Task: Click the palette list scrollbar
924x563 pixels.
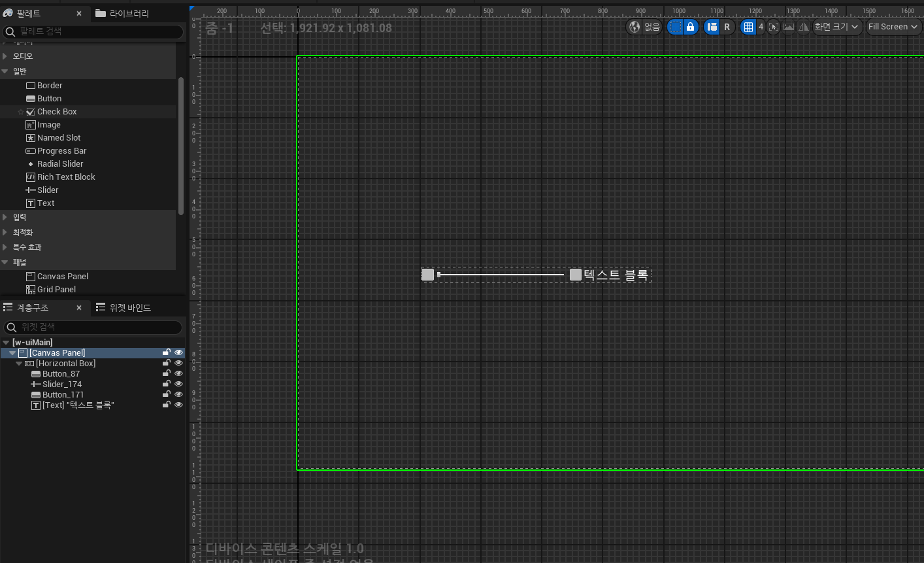Action: (x=181, y=145)
